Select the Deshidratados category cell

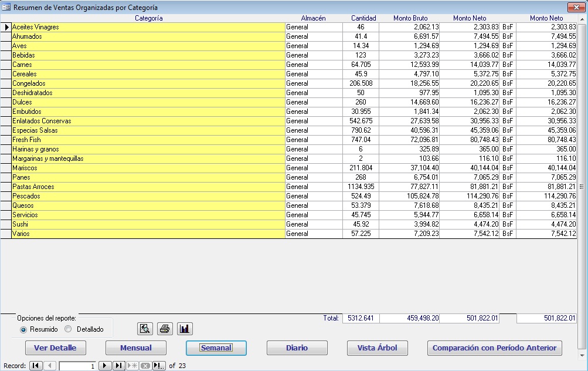(148, 93)
